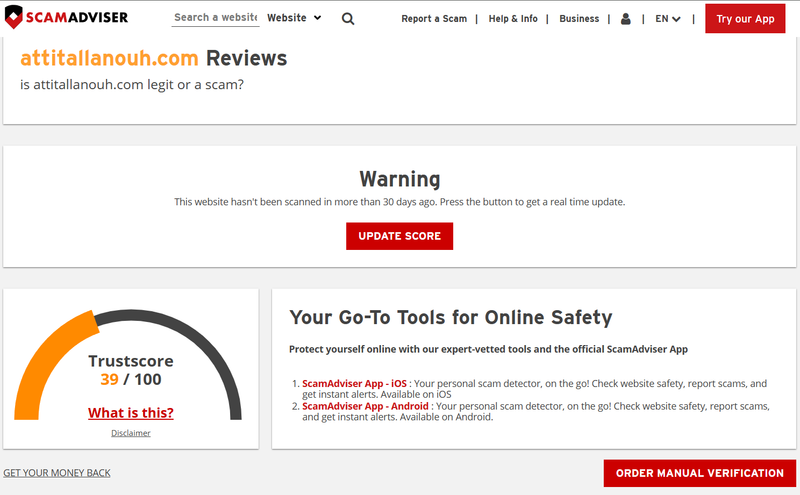Click the Trustscore gauge arc
Image resolution: width=800 pixels, height=495 pixels.
coord(128,364)
